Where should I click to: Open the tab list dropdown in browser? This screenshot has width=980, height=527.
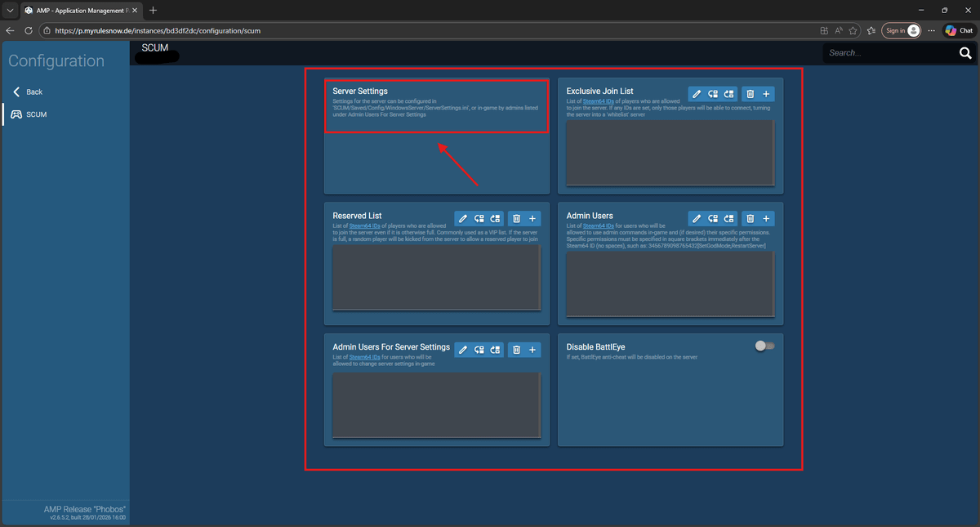[10, 11]
